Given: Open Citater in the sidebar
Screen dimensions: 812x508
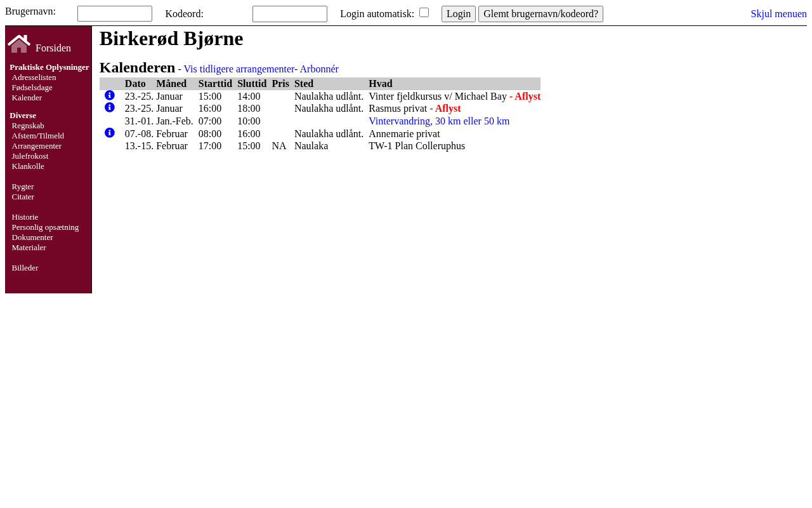Looking at the screenshot, I should tap(23, 197).
